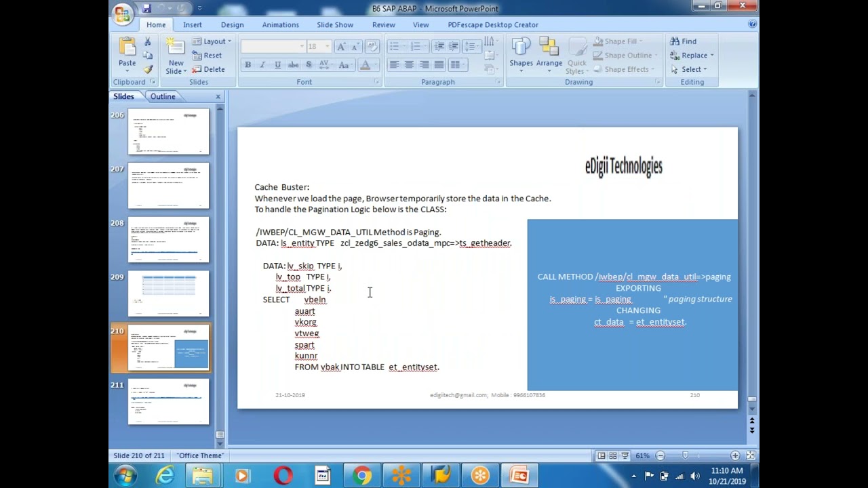This screenshot has height=488, width=868.
Task: Toggle Underline formatting
Action: (x=277, y=65)
